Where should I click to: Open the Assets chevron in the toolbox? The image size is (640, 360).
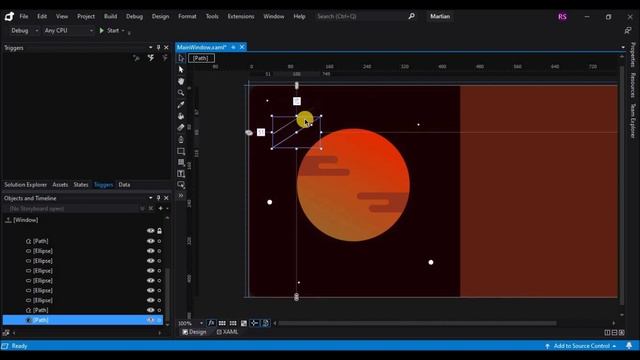pos(181,196)
